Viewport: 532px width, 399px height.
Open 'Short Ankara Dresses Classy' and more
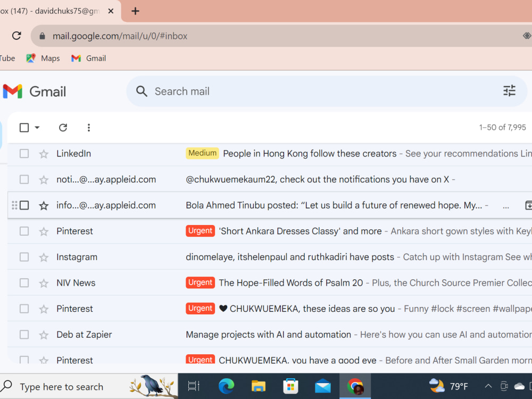tap(300, 231)
